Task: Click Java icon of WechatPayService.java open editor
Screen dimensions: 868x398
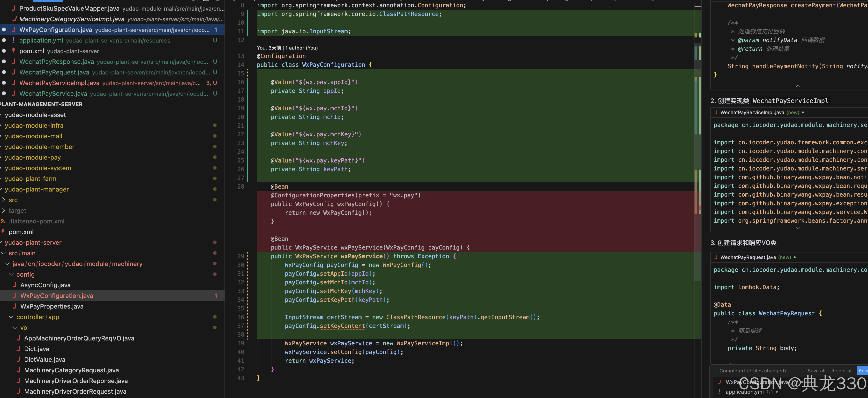Action: pos(14,94)
